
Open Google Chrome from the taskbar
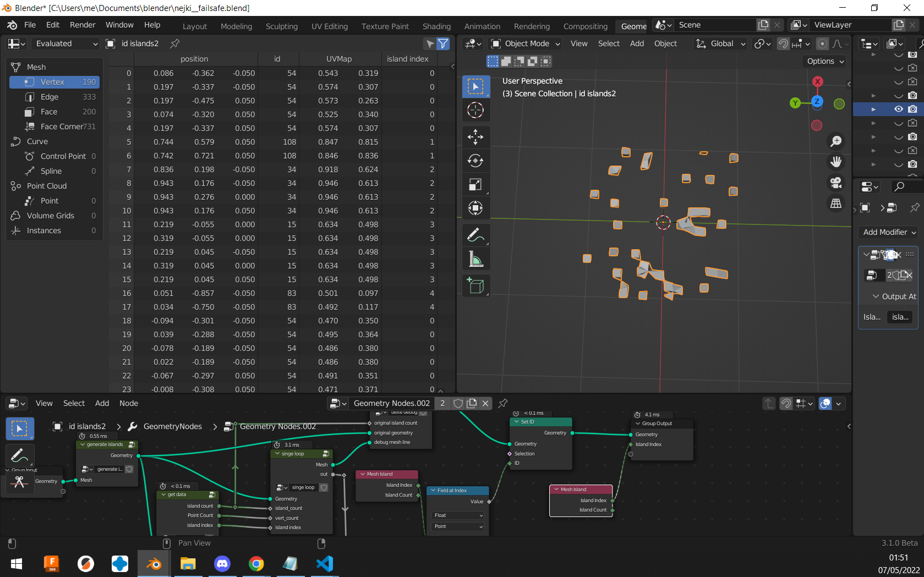[256, 564]
